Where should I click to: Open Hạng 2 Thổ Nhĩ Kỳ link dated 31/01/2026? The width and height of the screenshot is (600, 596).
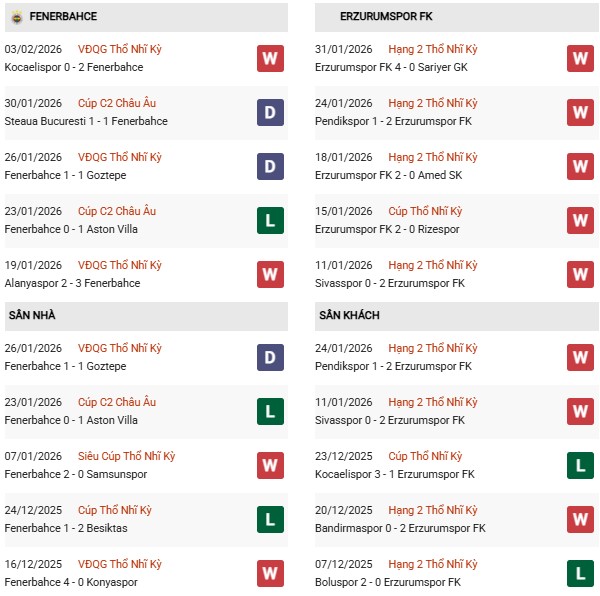[x=433, y=49]
